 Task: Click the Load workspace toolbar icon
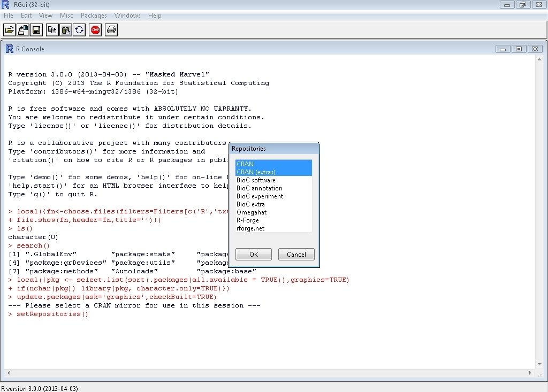[x=22, y=30]
